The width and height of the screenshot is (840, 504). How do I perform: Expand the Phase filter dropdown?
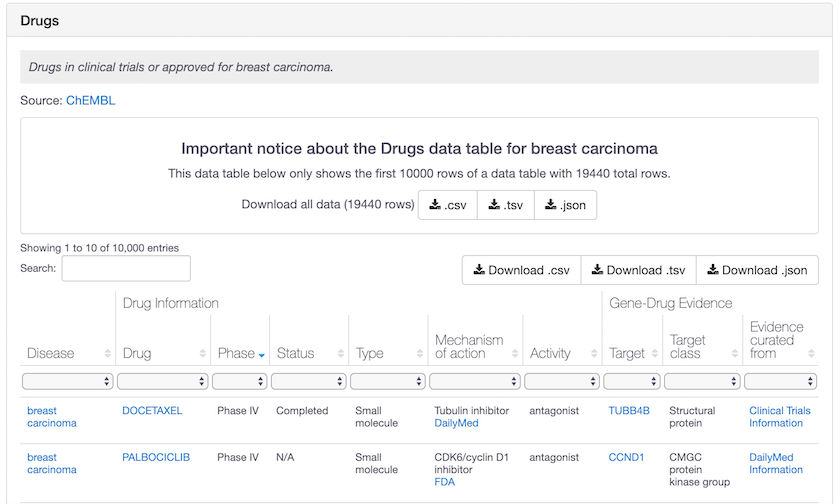click(241, 381)
